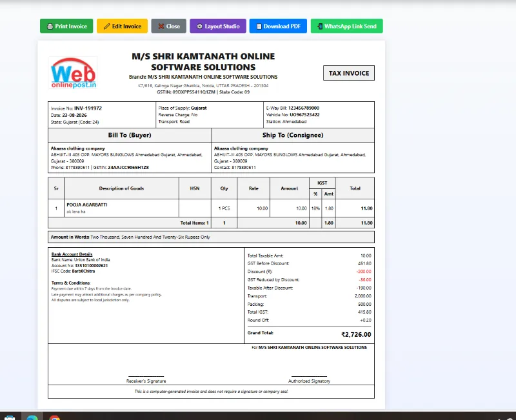Select the company name heading text
516x420 pixels.
(203, 61)
